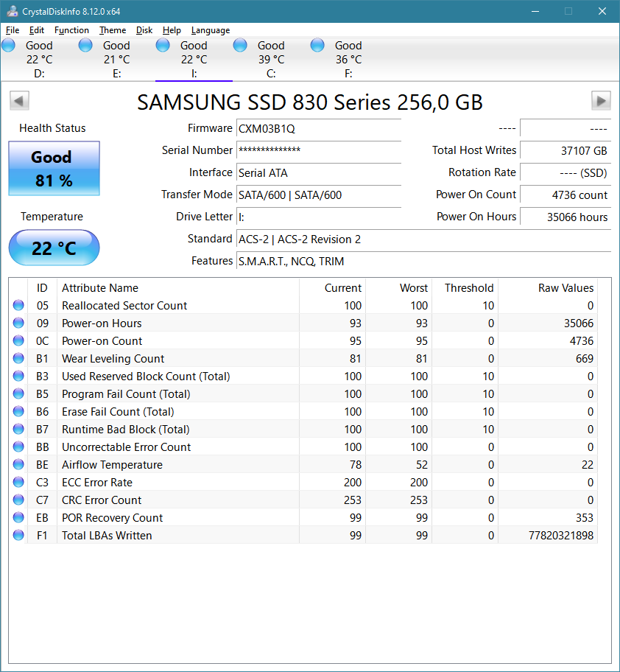The height and width of the screenshot is (672, 620).
Task: Click the status orb for disk I:
Action: (163, 45)
